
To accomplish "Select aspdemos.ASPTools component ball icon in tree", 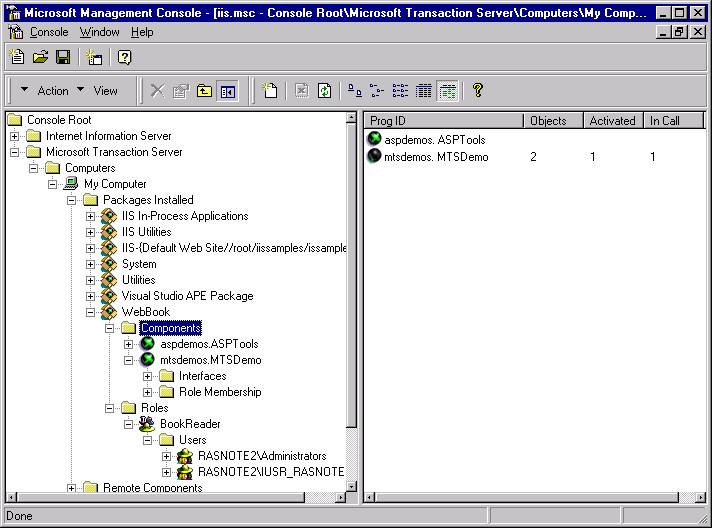I will pos(148,344).
